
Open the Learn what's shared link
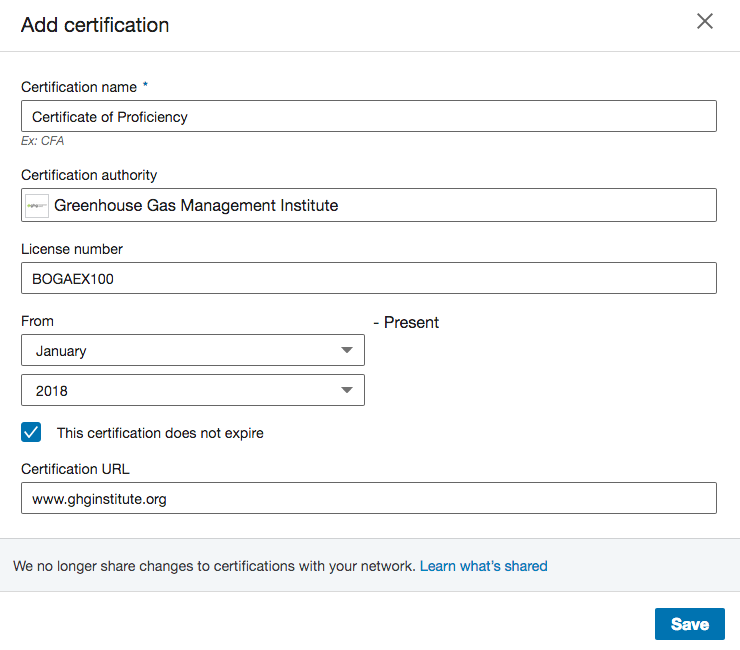coord(484,566)
